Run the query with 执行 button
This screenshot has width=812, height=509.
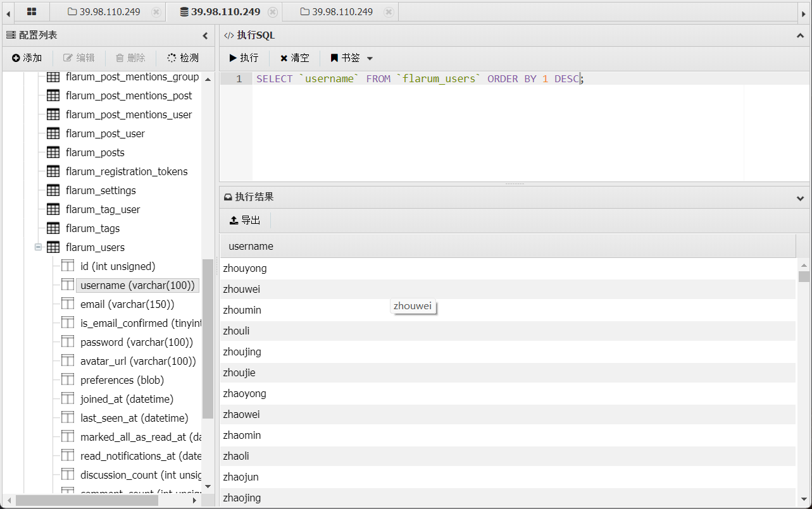coord(244,58)
